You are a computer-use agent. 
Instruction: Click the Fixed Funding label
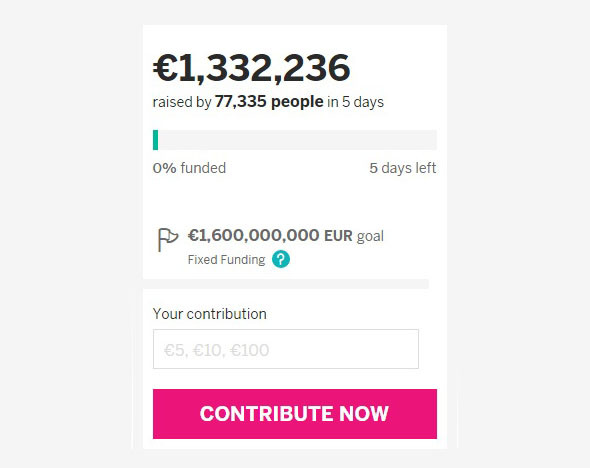226,260
